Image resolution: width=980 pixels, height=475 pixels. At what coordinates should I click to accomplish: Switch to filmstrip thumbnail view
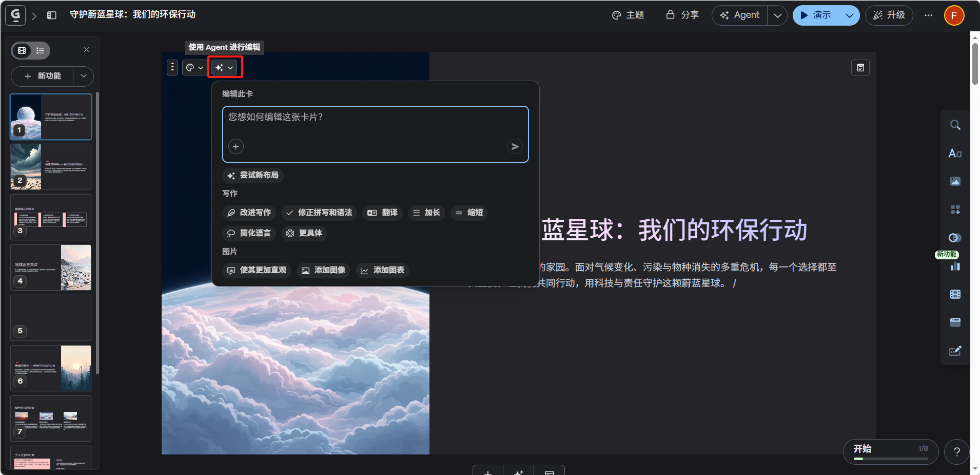pos(22,50)
